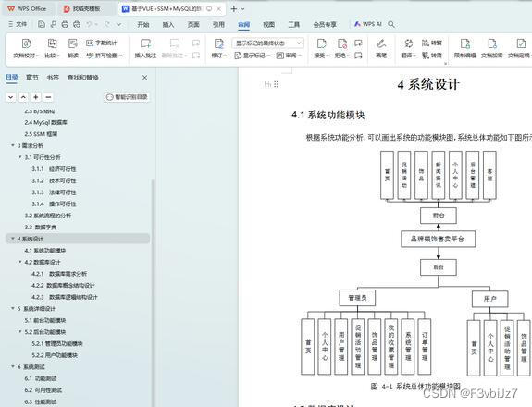Viewport: 532px width, 407px height.
Task: Collapse the 5.2 后台功能模块 outline node
Action: (x=20, y=332)
